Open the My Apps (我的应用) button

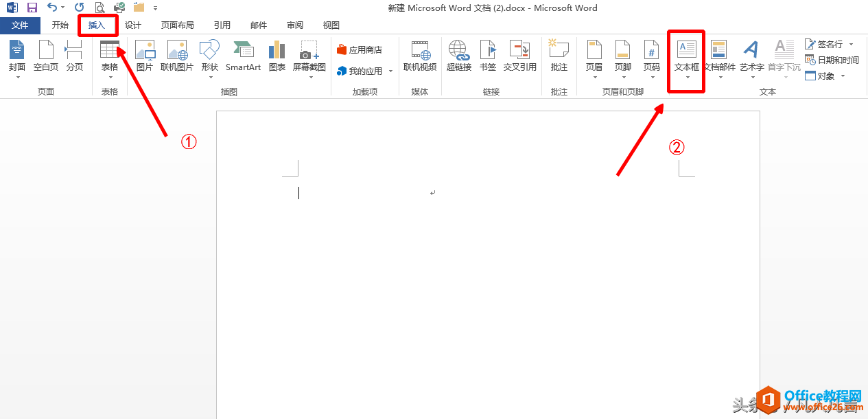coord(360,71)
